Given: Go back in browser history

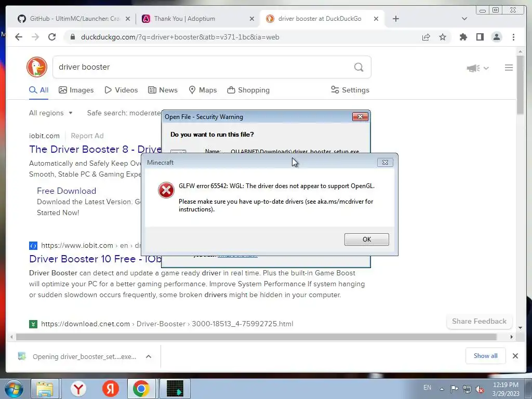Looking at the screenshot, I should click(x=19, y=37).
